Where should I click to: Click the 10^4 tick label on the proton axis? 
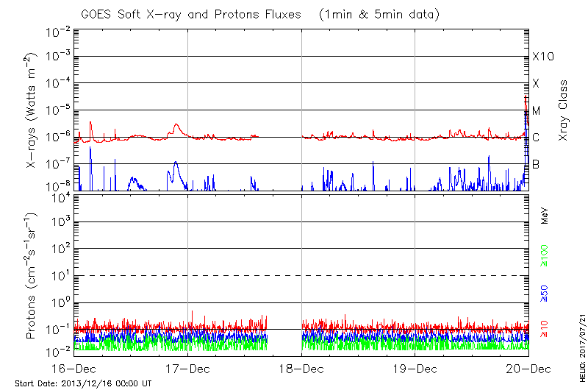[x=60, y=196]
